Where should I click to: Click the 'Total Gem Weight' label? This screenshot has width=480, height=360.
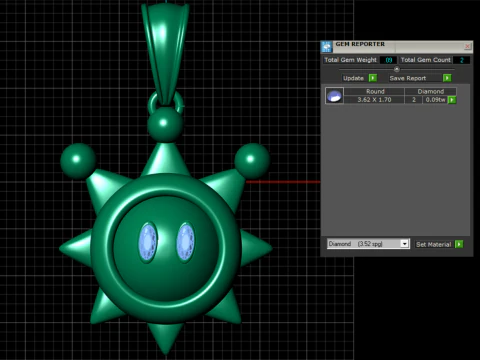click(x=350, y=60)
